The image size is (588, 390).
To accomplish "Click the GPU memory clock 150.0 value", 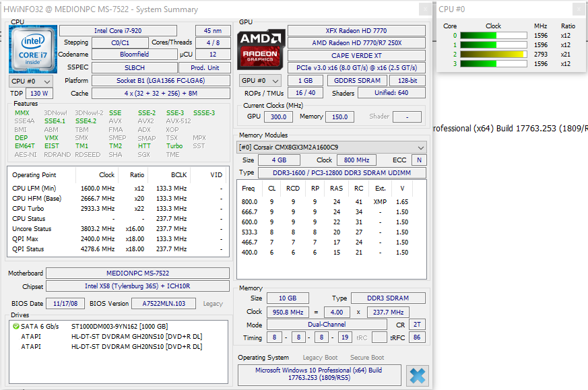I will (x=339, y=117).
